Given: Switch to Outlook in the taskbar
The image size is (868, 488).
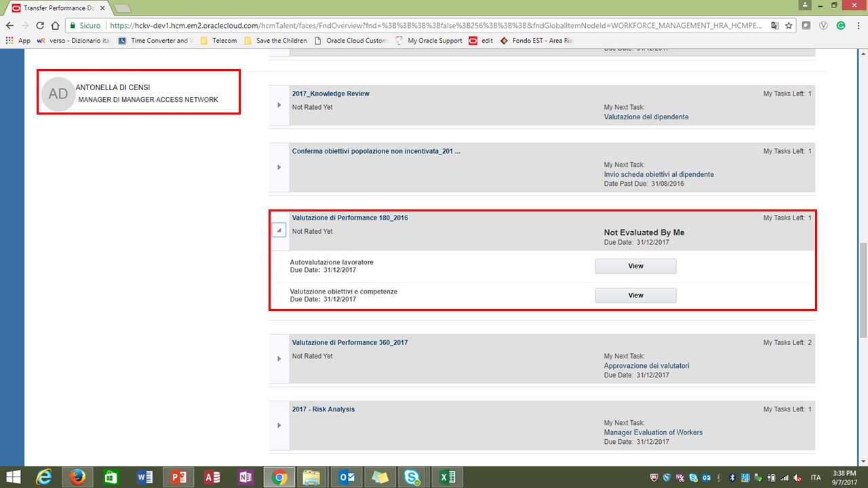Looking at the screenshot, I should tap(347, 477).
